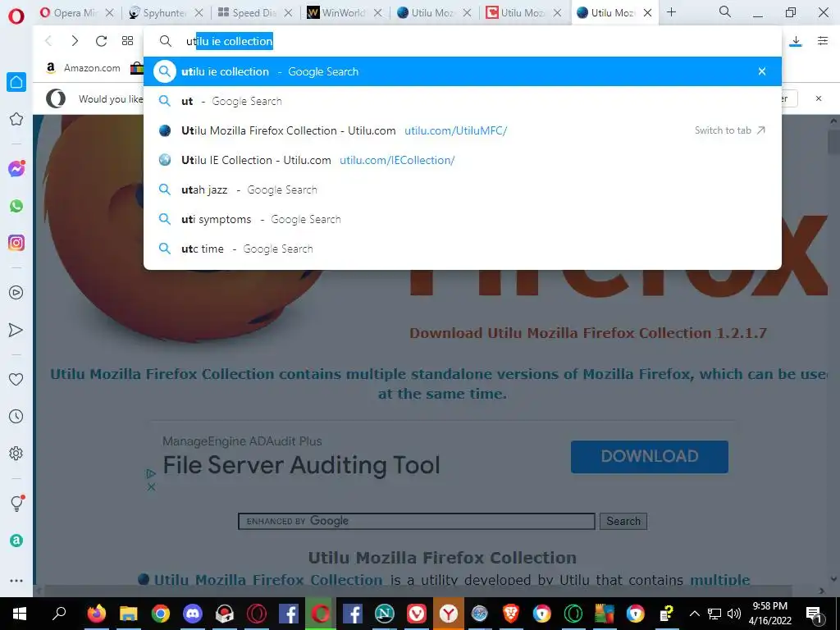
Task: Open History clock icon in sidebar
Action: pyautogui.click(x=16, y=416)
